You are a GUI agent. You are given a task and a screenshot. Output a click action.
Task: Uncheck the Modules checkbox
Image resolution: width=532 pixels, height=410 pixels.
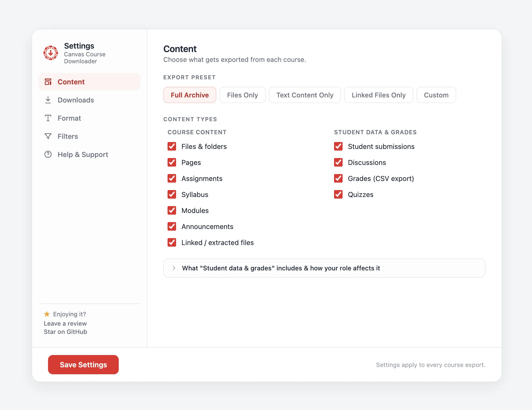[172, 210]
